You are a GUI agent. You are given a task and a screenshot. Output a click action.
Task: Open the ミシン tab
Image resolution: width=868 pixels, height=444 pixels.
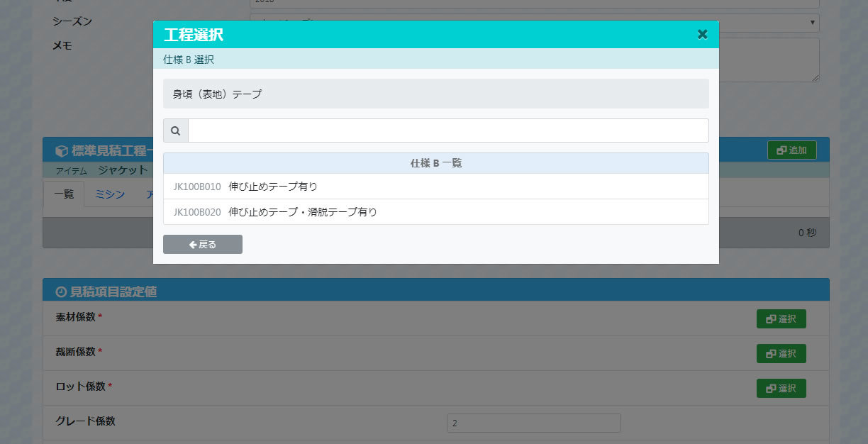point(110,194)
